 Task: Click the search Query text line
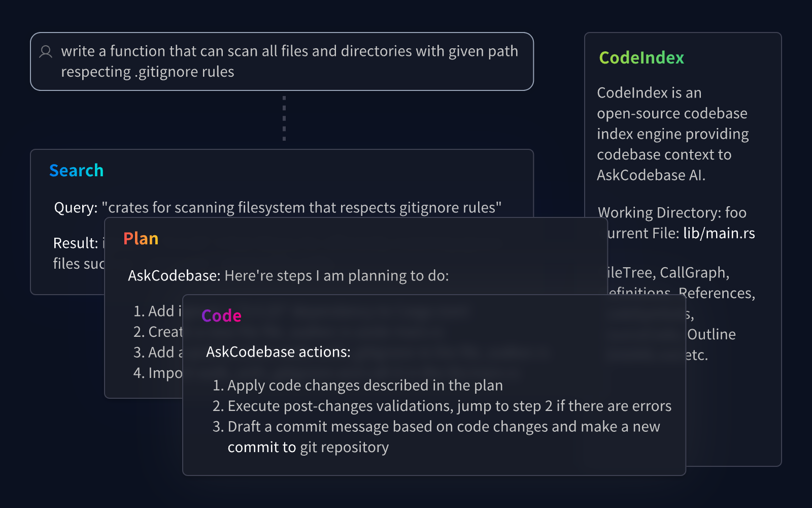(278, 208)
